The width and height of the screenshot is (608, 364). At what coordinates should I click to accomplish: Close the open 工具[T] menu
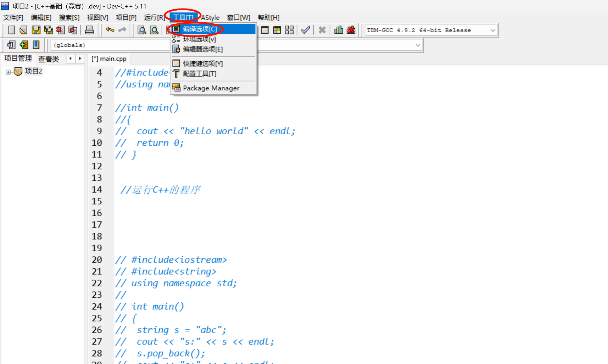click(x=183, y=17)
